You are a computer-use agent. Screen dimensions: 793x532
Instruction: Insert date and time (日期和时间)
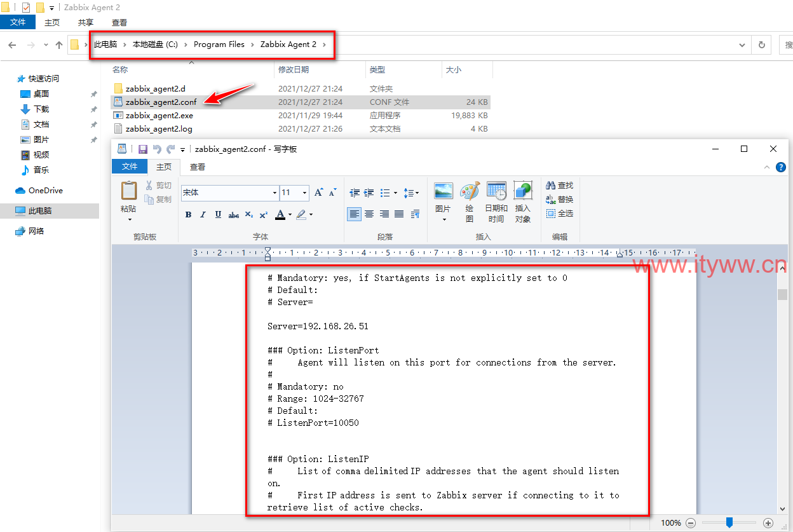(x=496, y=202)
